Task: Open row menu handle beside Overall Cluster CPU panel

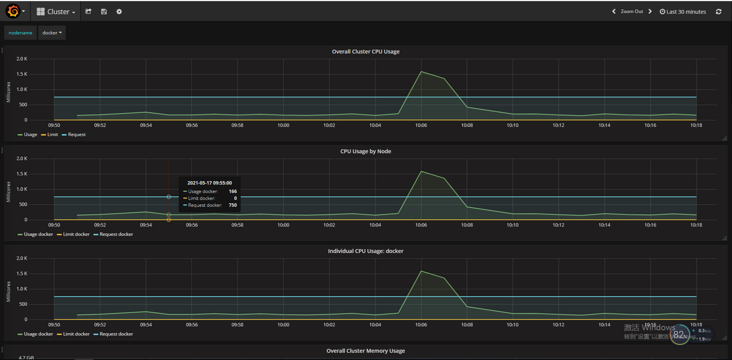Action: 2,50
